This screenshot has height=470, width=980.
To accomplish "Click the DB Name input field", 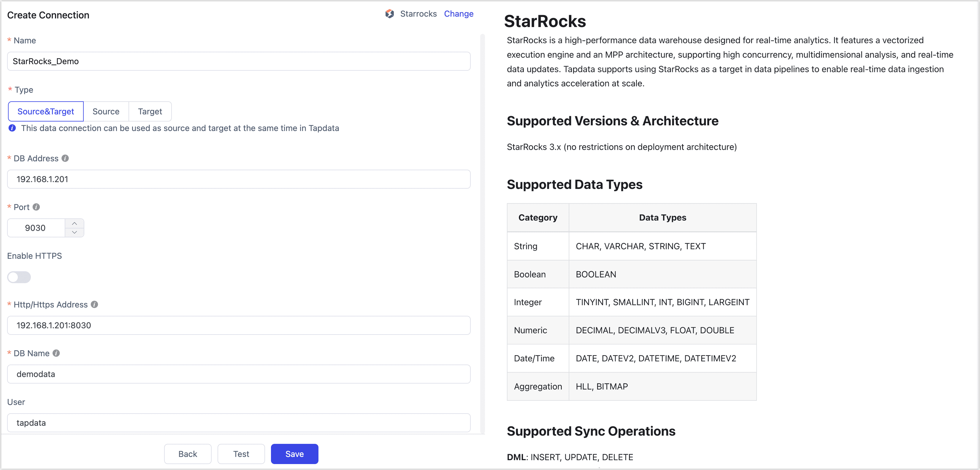I will point(239,374).
